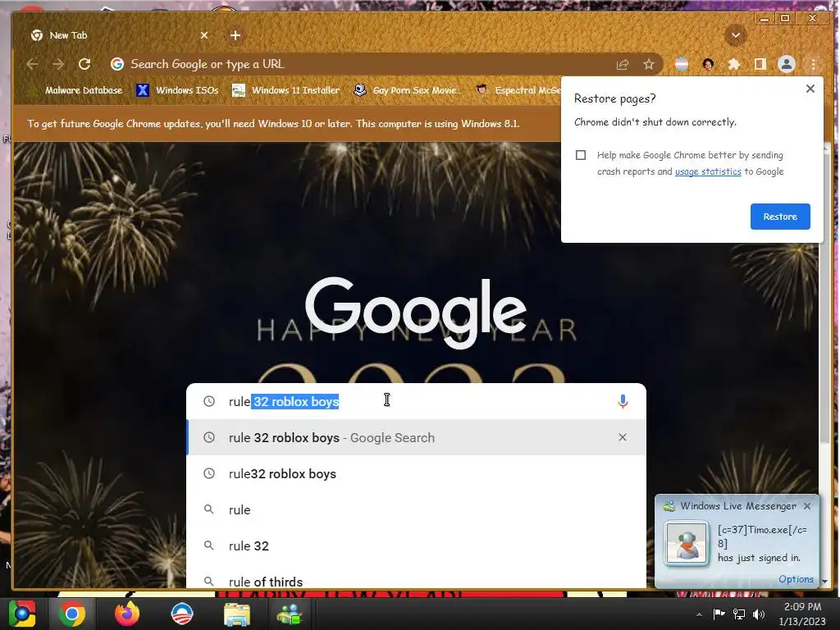Viewport: 840px width, 630px height.
Task: Close the Restore pages popup
Action: click(810, 89)
